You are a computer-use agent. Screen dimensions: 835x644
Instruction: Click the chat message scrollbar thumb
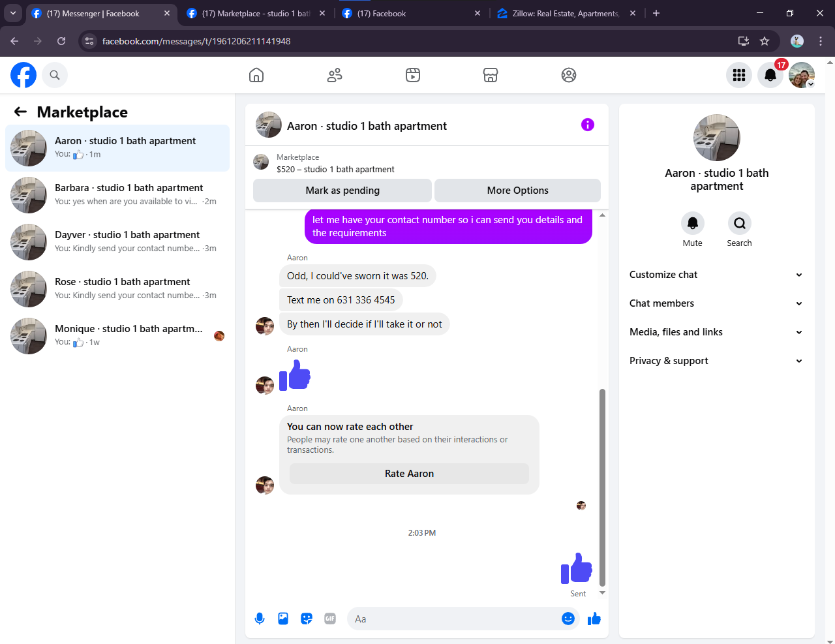(x=602, y=487)
